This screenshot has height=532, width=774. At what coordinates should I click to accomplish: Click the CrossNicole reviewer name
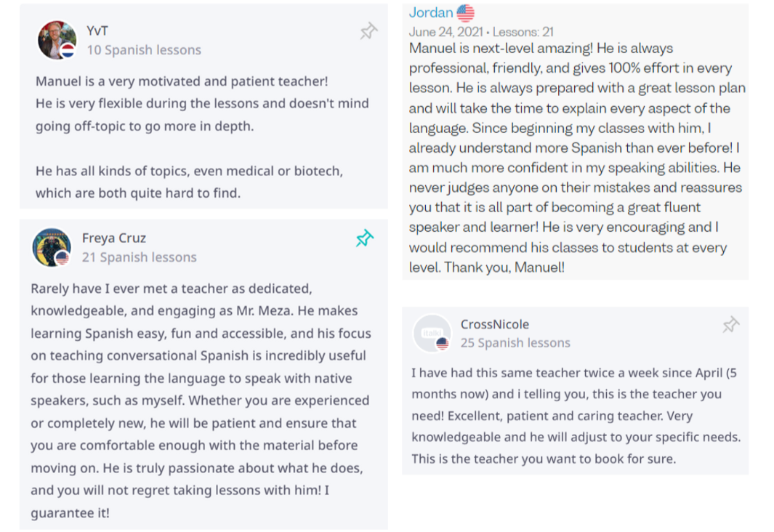495,324
